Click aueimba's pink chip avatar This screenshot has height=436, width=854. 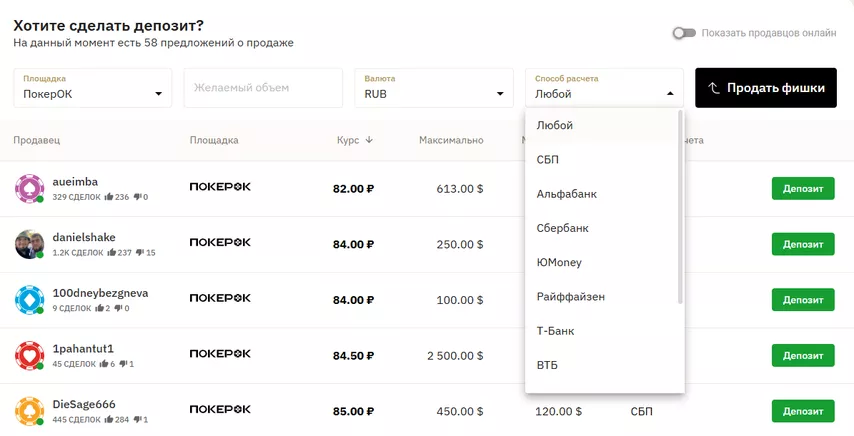click(29, 188)
